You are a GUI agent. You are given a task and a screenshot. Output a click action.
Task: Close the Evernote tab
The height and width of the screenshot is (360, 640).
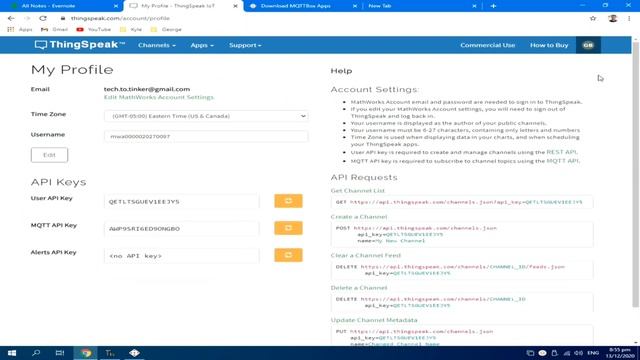pos(116,6)
